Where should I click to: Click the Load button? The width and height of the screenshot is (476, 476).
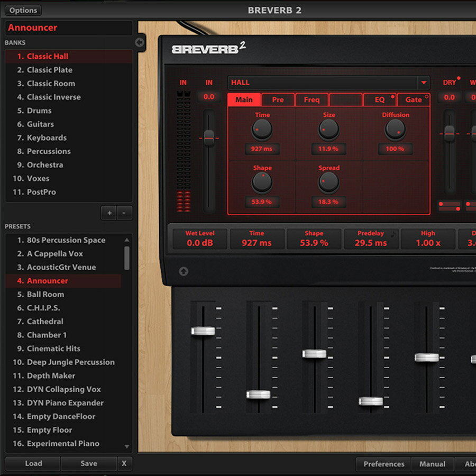click(x=33, y=463)
